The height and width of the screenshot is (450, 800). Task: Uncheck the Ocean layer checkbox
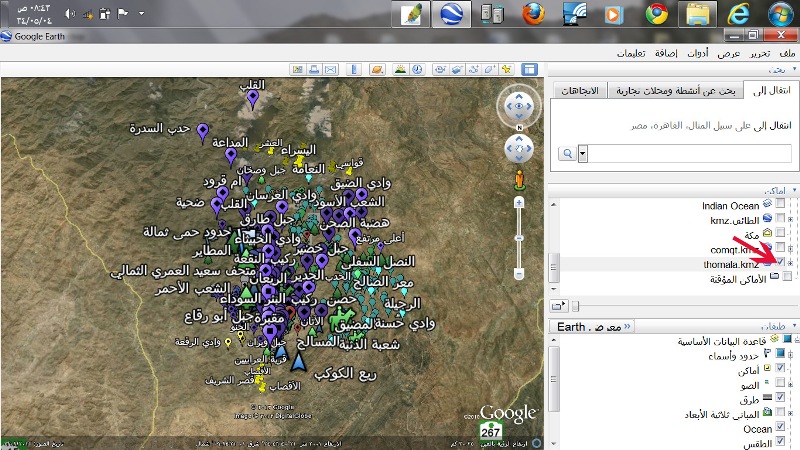click(780, 426)
